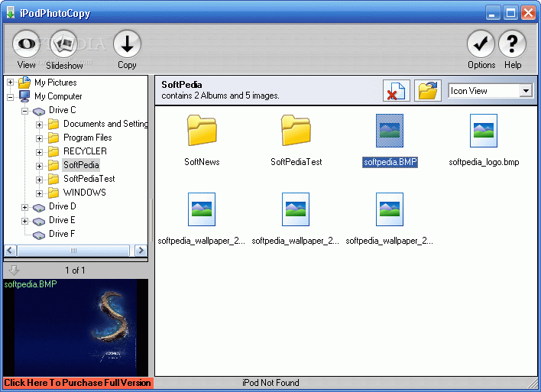Click the delete file icon with red X
The image size is (541, 392).
[x=396, y=91]
